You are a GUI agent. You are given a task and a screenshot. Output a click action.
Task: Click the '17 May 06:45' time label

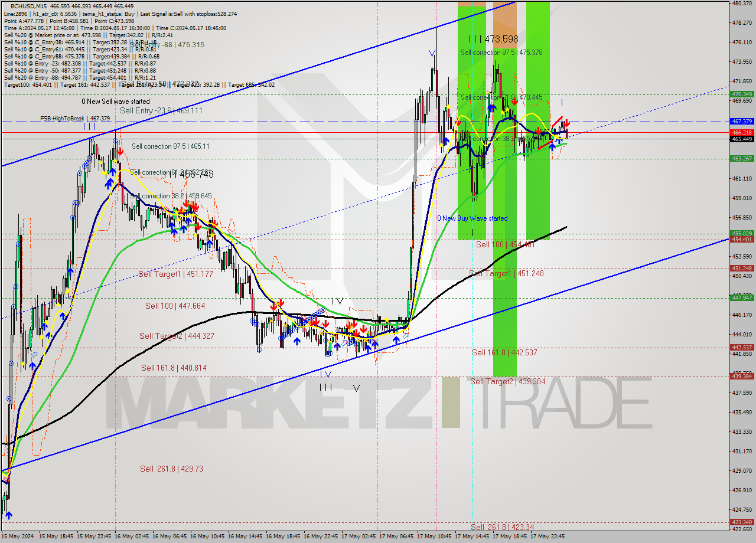click(397, 537)
